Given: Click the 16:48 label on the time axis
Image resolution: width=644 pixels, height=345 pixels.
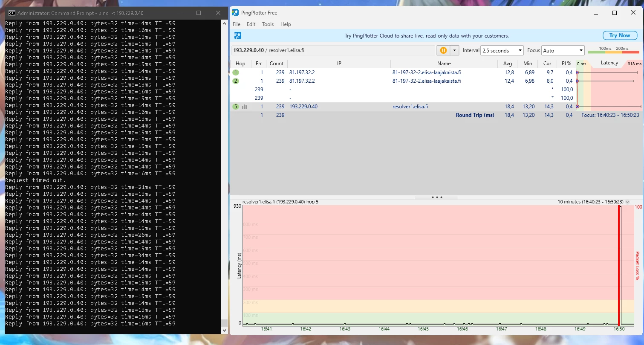Looking at the screenshot, I should (x=541, y=329).
